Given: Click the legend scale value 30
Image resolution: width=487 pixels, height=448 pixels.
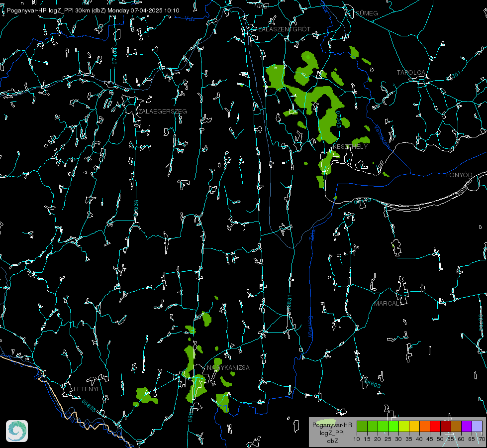Looking at the screenshot, I should click(398, 439).
